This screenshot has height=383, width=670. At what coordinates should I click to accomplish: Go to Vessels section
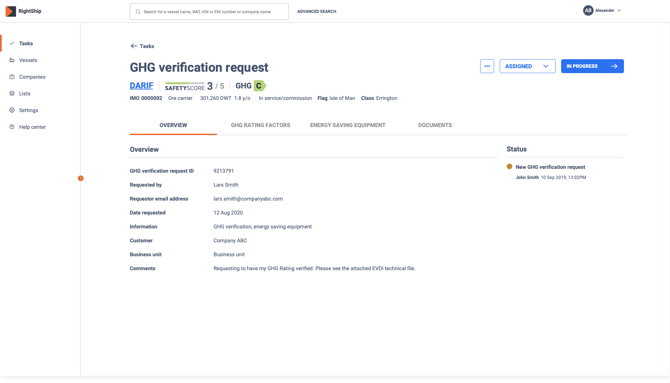click(28, 60)
